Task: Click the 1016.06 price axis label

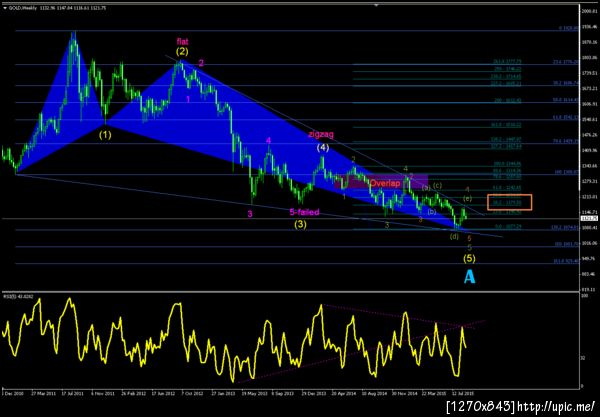Action: [x=589, y=243]
